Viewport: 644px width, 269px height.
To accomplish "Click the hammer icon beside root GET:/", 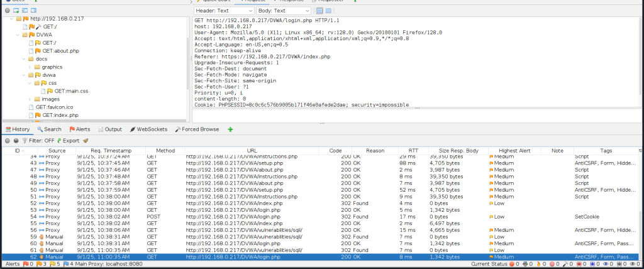I will [x=38, y=26].
